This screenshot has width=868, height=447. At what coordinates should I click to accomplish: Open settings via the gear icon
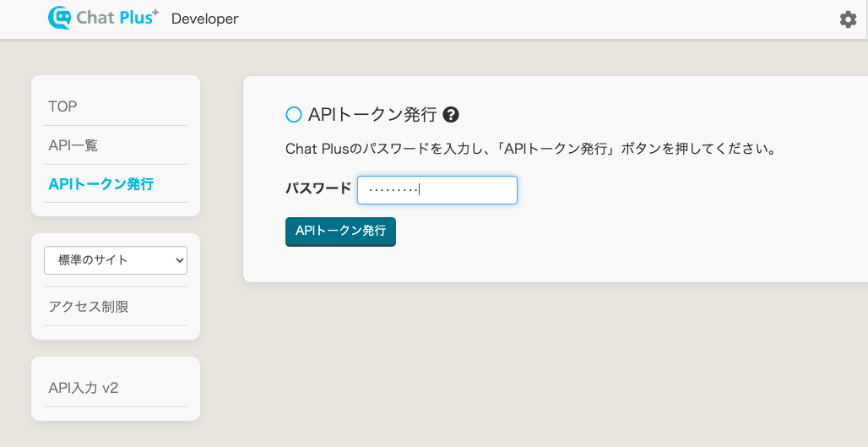point(848,19)
